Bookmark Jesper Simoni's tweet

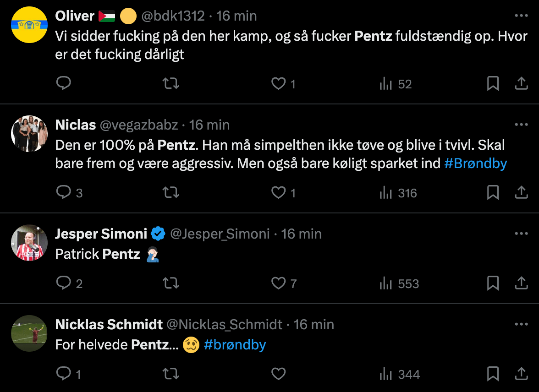tap(493, 283)
